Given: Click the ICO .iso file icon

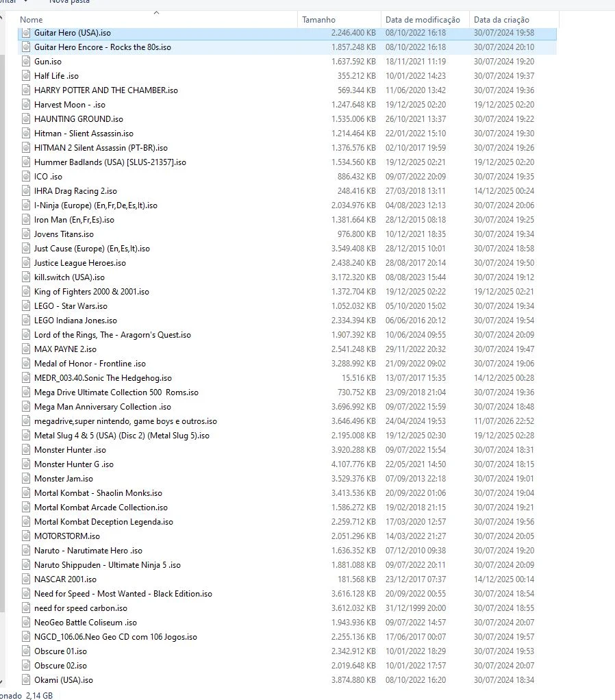Looking at the screenshot, I should (x=26, y=177).
